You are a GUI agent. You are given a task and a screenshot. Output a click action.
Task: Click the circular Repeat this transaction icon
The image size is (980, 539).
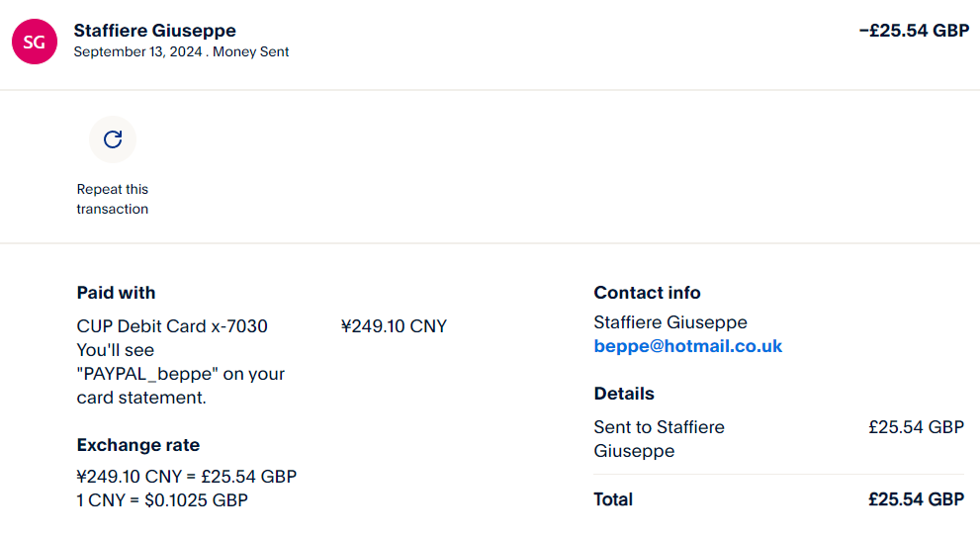pos(113,139)
